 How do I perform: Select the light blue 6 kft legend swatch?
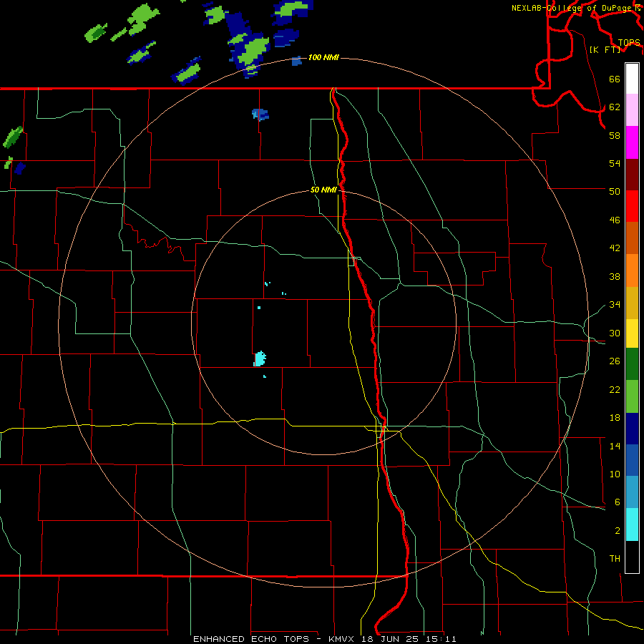[x=632, y=492]
